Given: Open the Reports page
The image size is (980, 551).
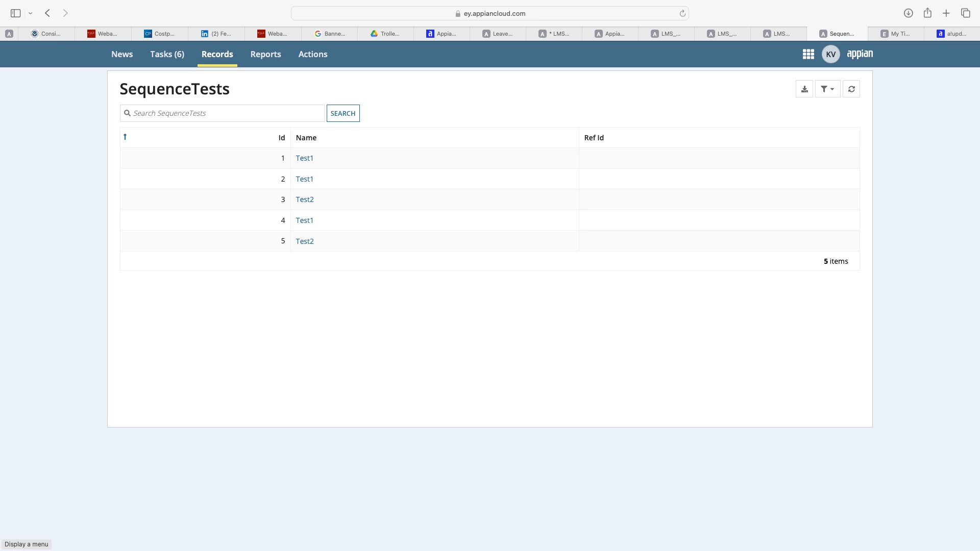Looking at the screenshot, I should point(265,54).
